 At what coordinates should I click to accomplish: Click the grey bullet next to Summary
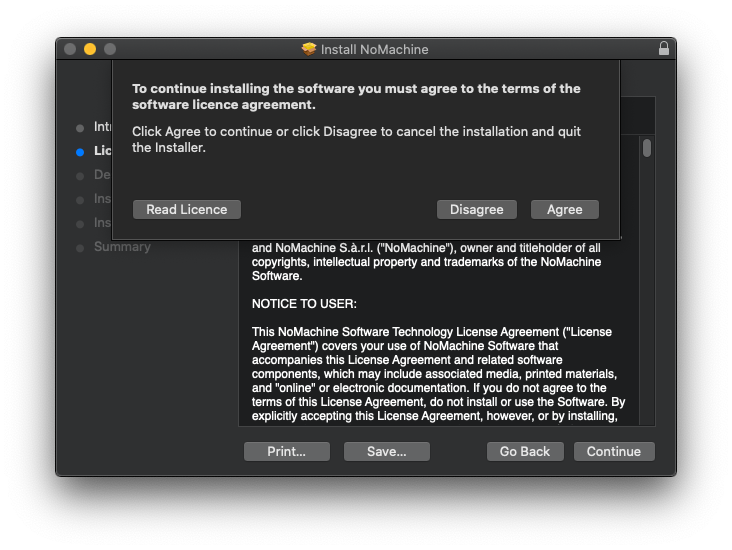point(80,248)
